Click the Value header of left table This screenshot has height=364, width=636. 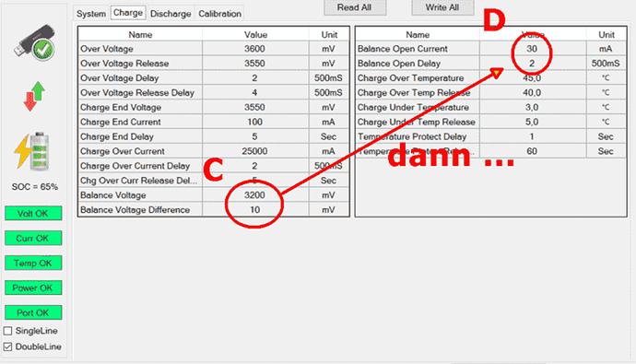tap(255, 34)
